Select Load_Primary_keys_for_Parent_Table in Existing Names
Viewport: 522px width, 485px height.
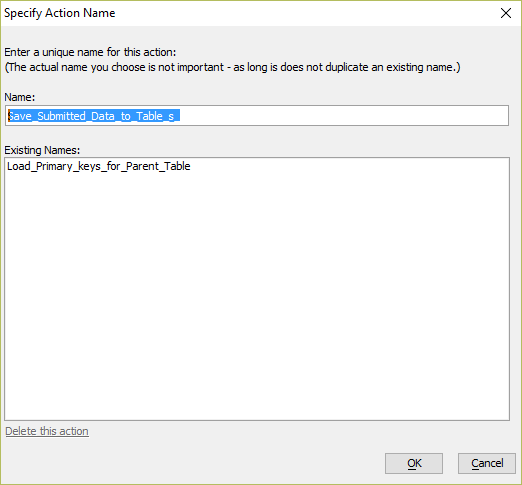click(x=99, y=166)
